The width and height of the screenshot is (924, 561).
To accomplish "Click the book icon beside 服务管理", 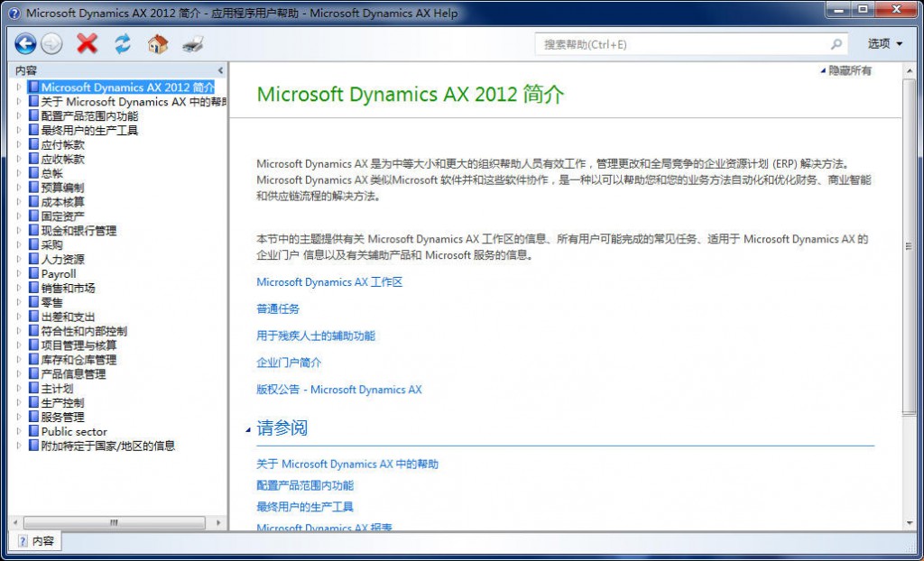I will [x=33, y=418].
